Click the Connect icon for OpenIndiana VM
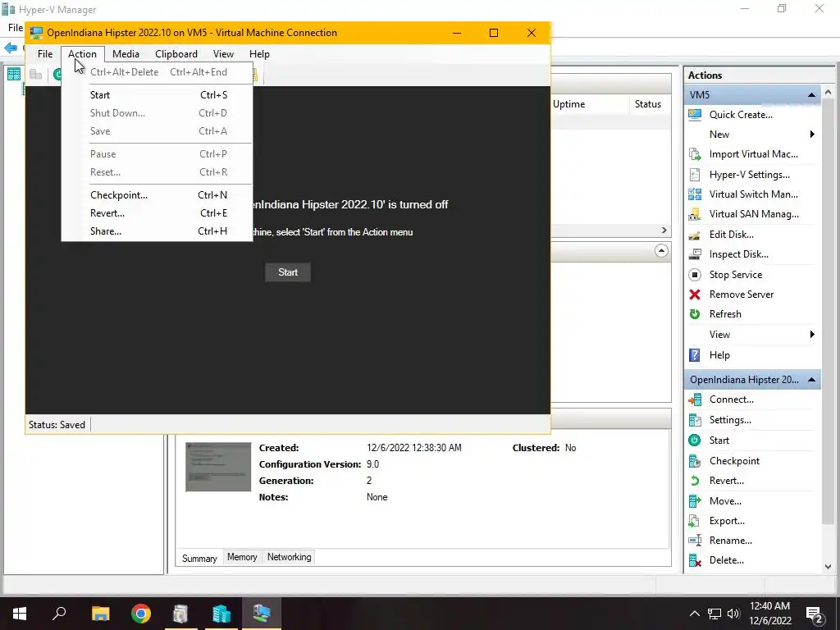The width and height of the screenshot is (840, 630). 694,399
